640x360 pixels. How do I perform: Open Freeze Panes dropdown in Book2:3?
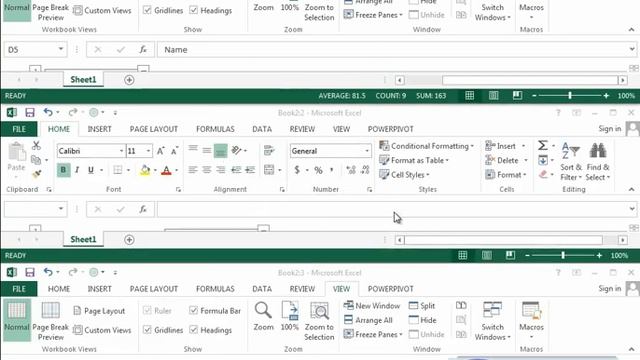click(373, 334)
